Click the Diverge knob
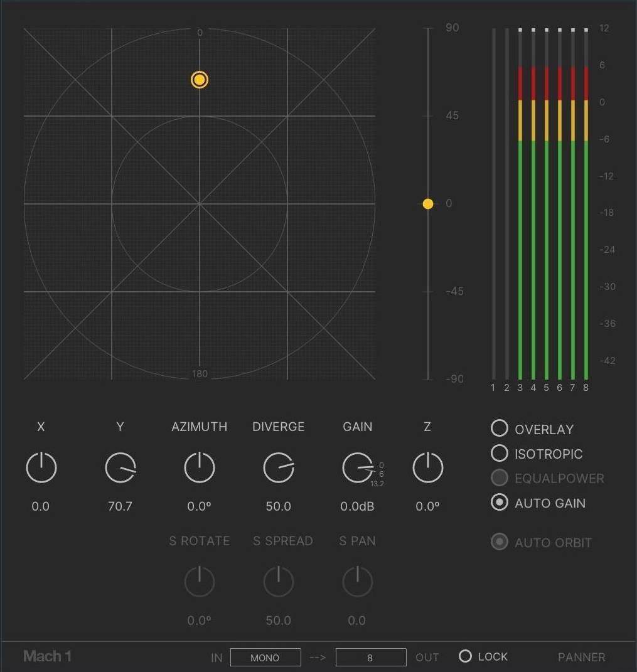Viewport: 637px width, 672px height. tap(279, 467)
